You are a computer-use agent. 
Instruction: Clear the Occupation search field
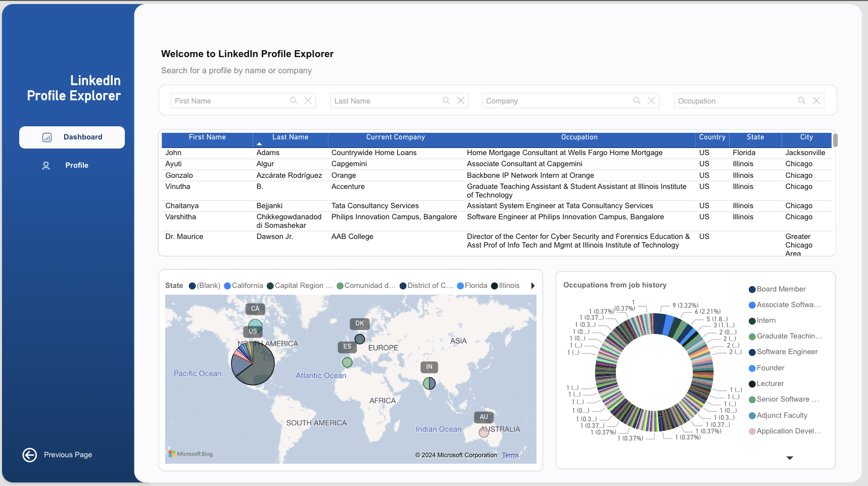816,101
